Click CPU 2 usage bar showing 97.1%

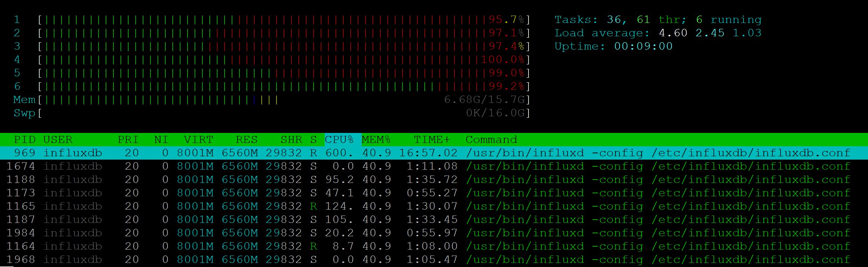(x=284, y=33)
